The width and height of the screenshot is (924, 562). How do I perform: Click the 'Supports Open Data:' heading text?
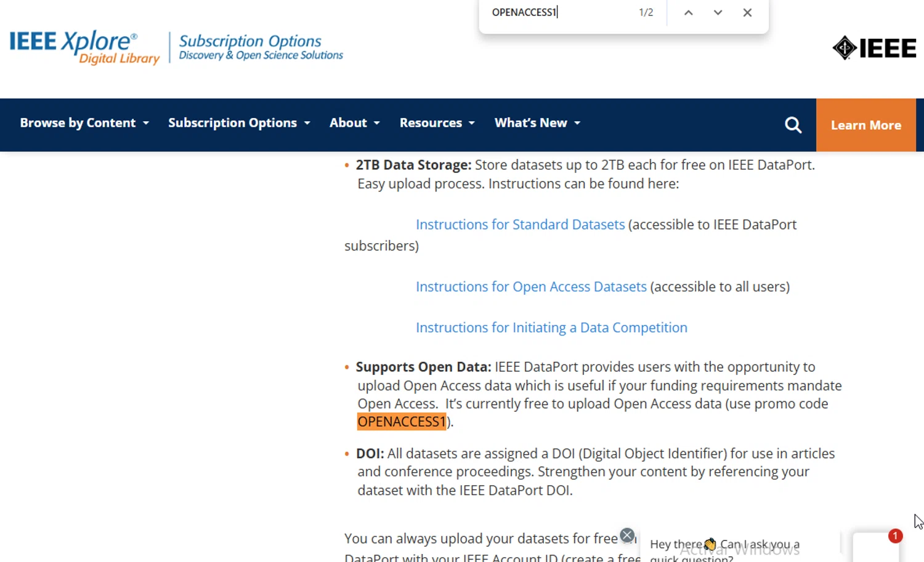(423, 367)
